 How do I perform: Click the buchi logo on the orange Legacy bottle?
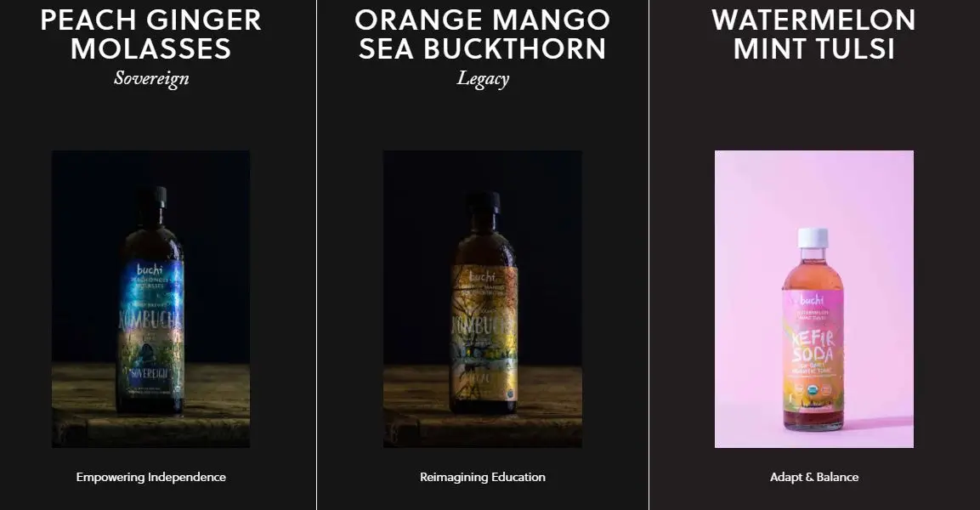point(483,275)
